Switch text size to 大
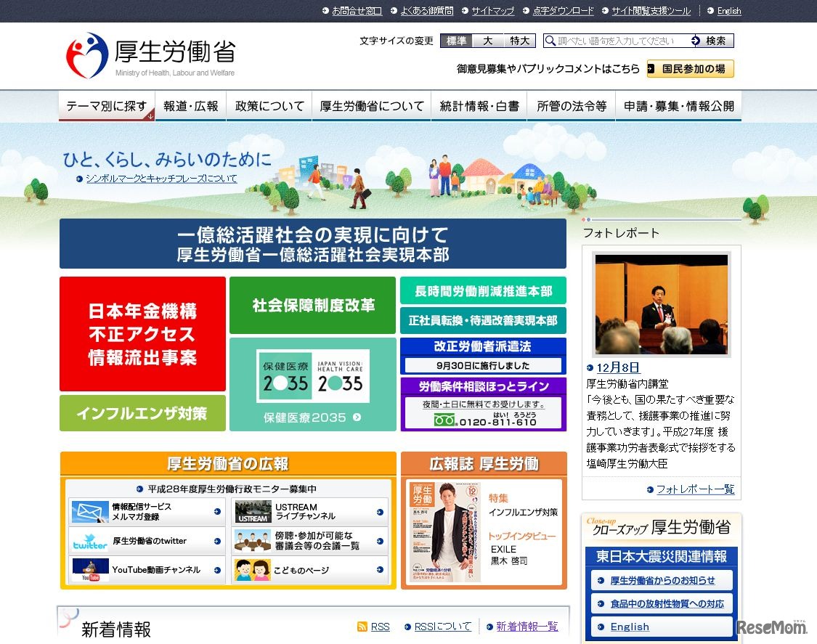Screen dimensions: 817x644 tap(487, 41)
